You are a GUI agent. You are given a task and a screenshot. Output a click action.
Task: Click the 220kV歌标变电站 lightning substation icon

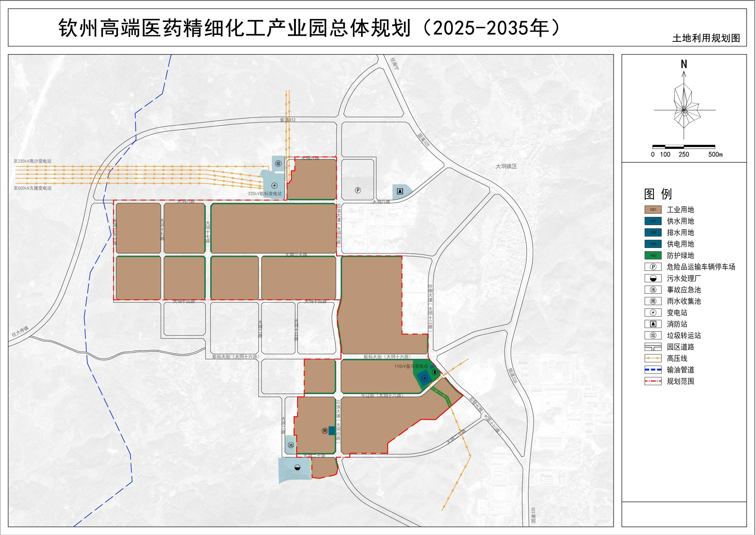tap(274, 186)
